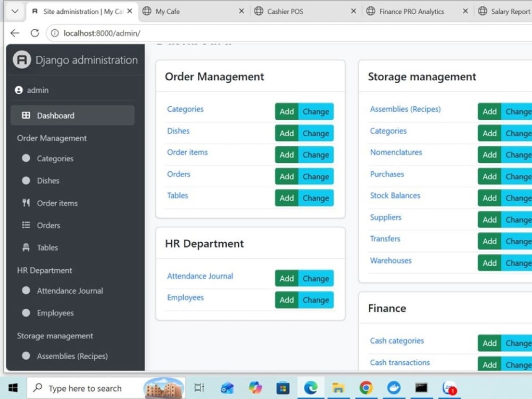Reload the page with refresh icon

tap(35, 33)
